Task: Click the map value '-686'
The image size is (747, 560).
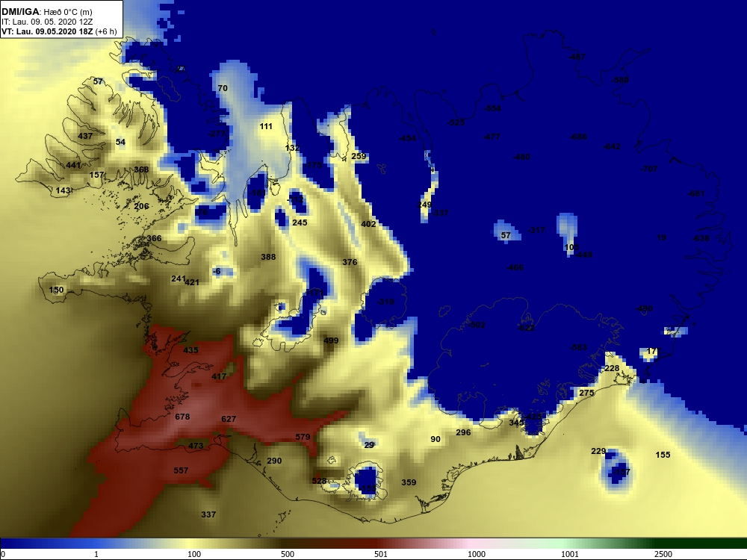Action: click(x=578, y=137)
